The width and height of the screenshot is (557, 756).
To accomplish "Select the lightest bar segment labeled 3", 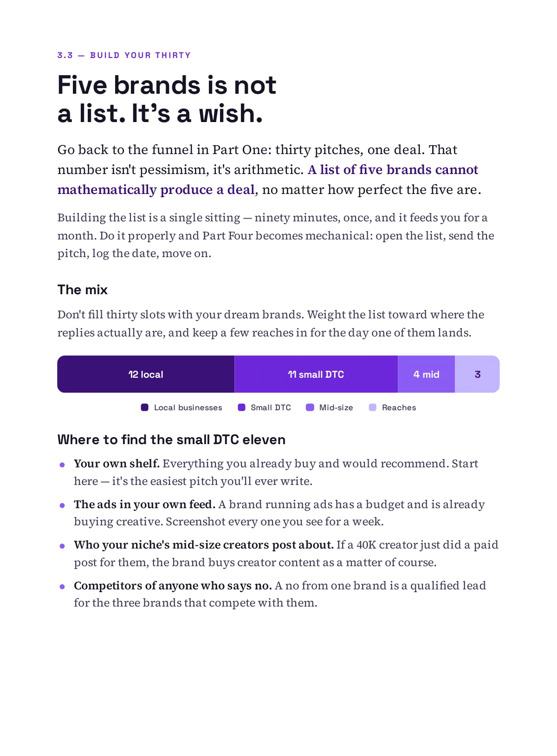I will pos(477,374).
